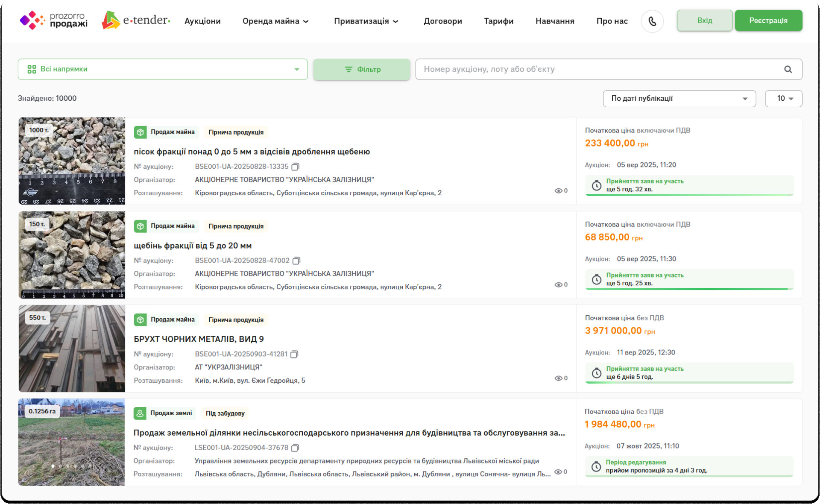Screen dimensions: 820x504
Task: Open the results-per-page 10 dropdown
Action: click(x=783, y=99)
